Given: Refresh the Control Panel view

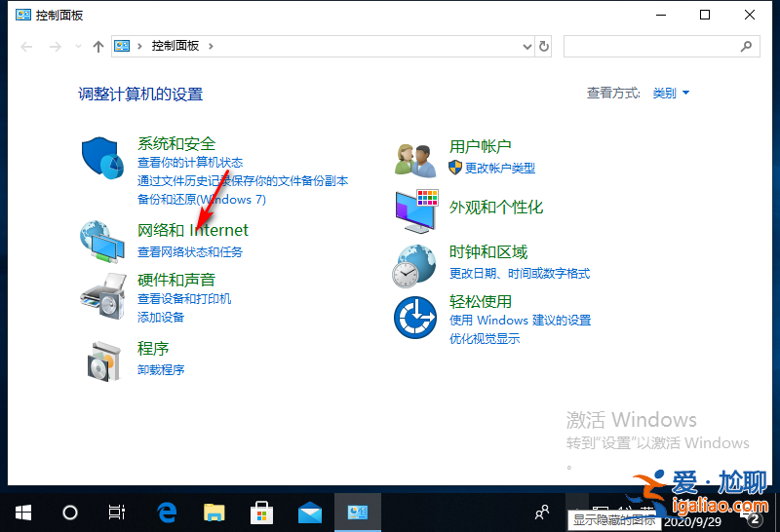Looking at the screenshot, I should click(x=544, y=46).
